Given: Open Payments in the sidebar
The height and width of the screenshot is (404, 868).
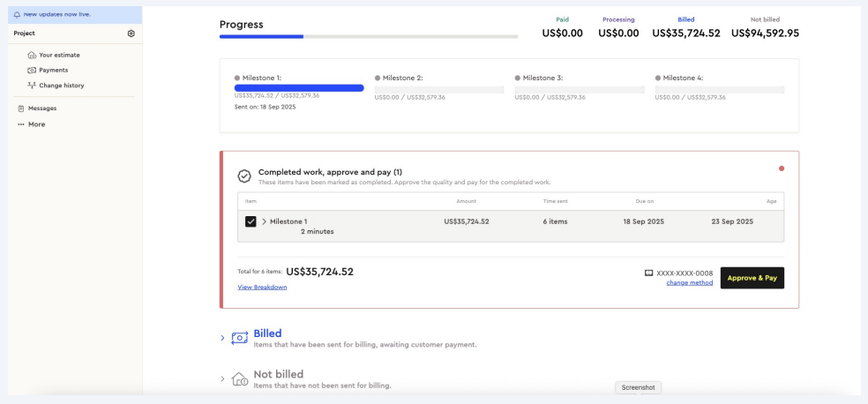Looking at the screenshot, I should pos(53,71).
